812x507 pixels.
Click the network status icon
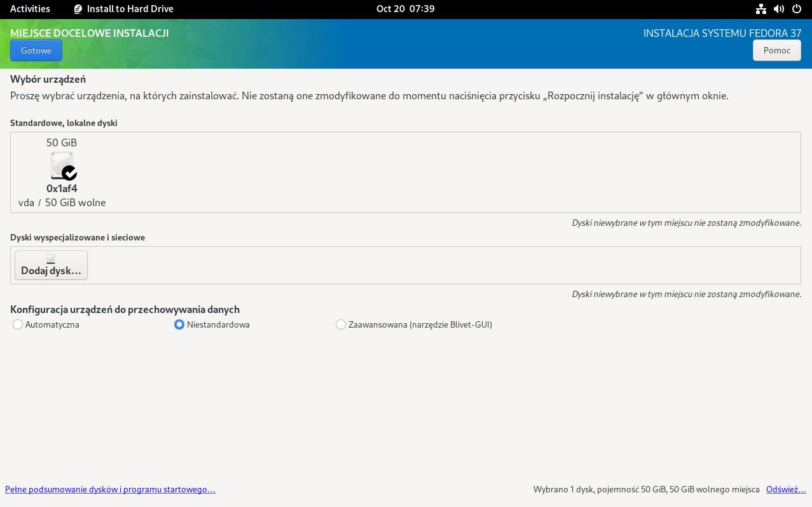coord(760,9)
